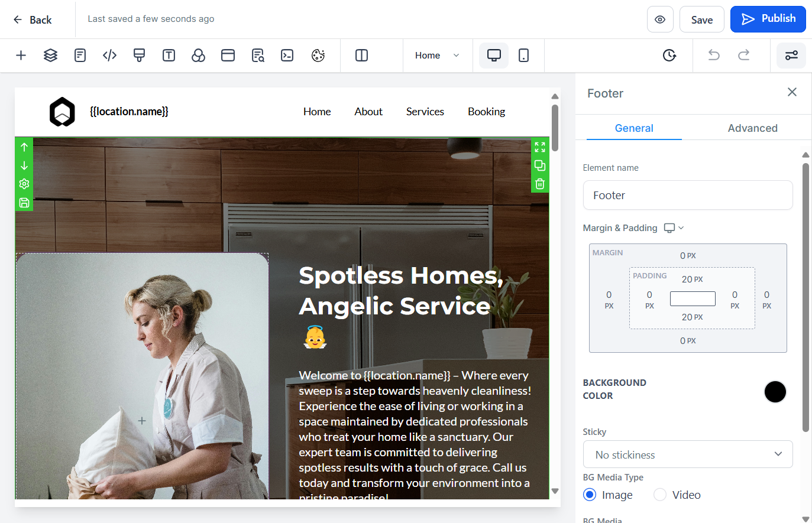This screenshot has width=812, height=523.
Task: Edit the top margin value
Action: pos(688,256)
